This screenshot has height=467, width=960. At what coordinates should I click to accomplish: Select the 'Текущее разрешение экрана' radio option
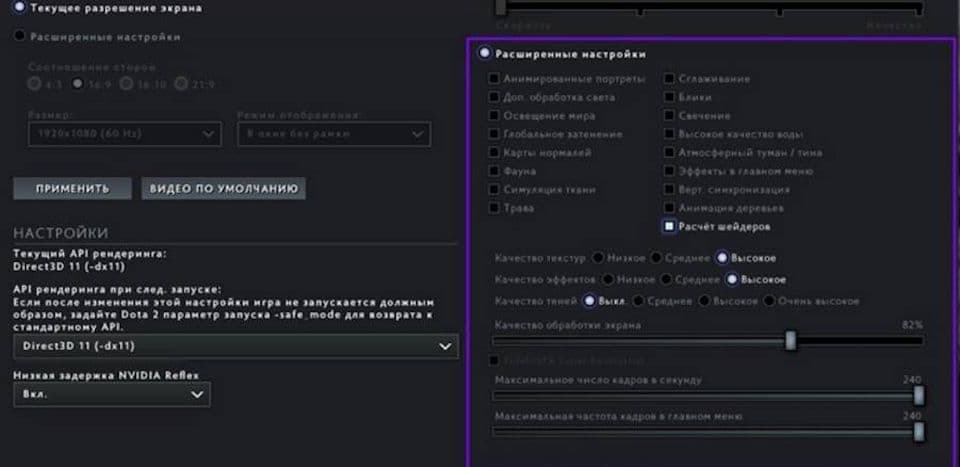tap(20, 8)
